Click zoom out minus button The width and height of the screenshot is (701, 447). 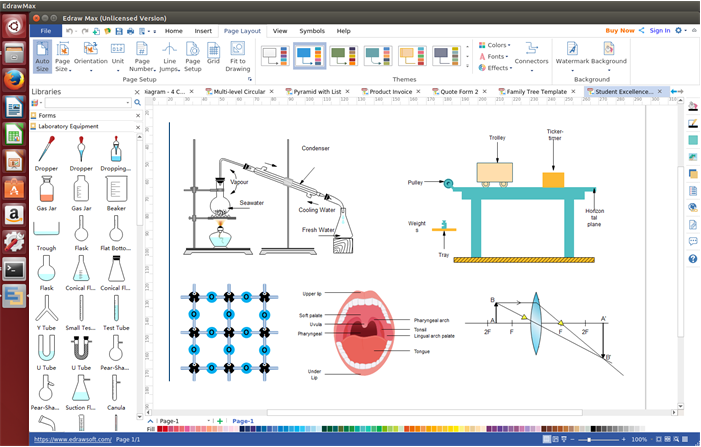click(573, 439)
